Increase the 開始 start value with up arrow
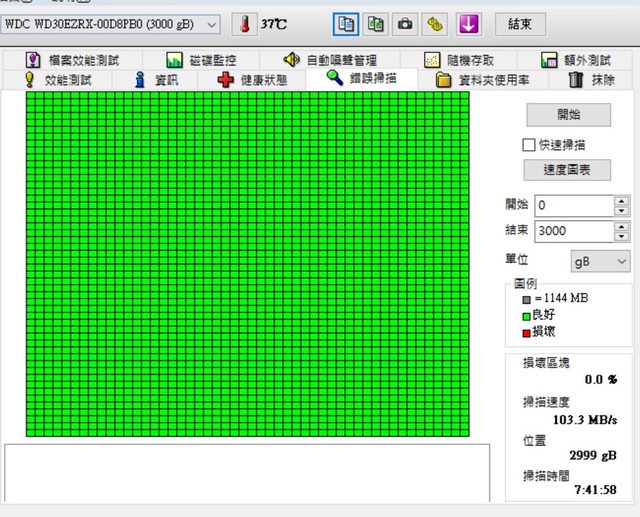The height and width of the screenshot is (517, 640). [x=622, y=200]
